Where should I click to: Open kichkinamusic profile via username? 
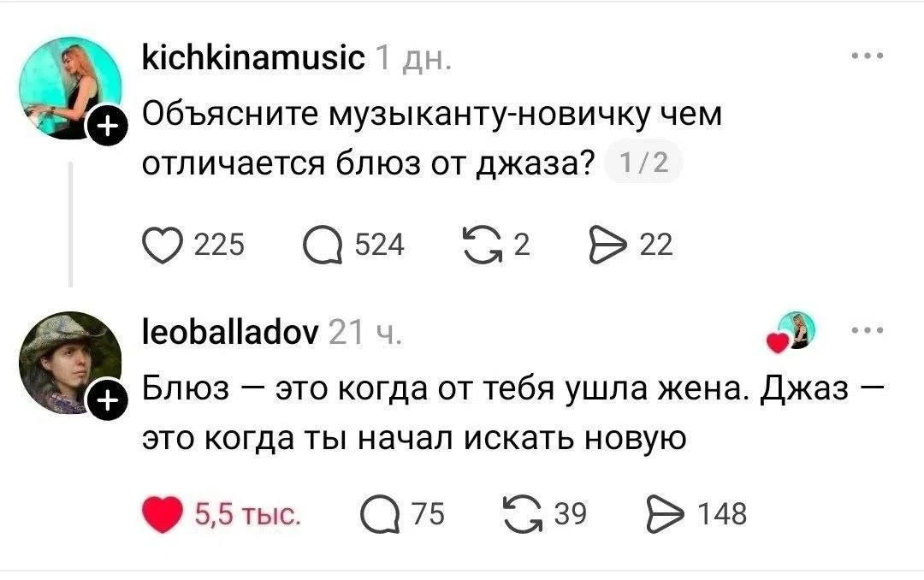254,58
